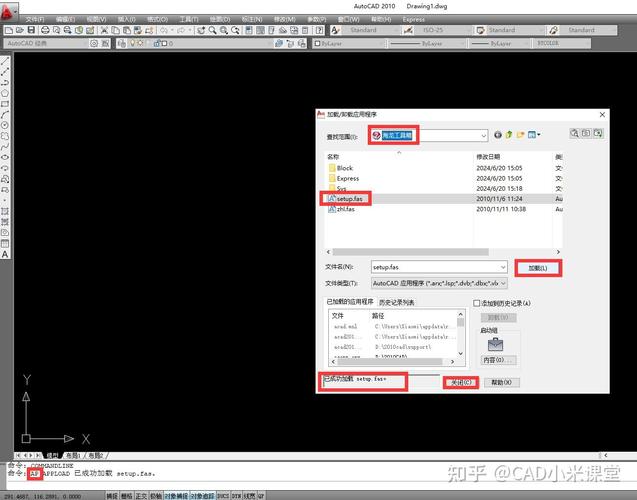Click the Copy icon in toolbar

115,30
